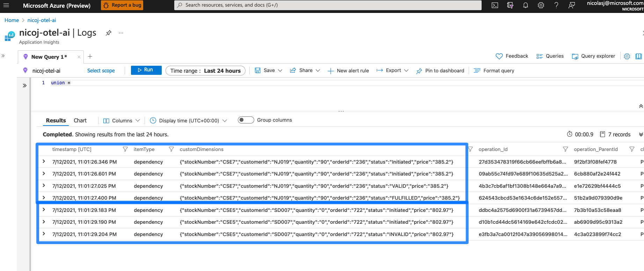Viewport: 644px width, 271px height.
Task: Open the Save dropdown
Action: [x=269, y=70]
